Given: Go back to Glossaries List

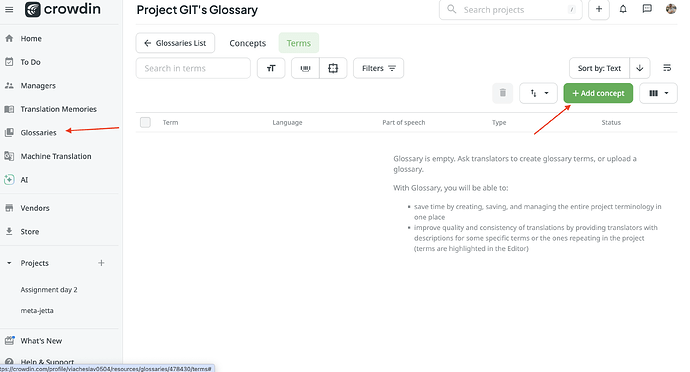Looking at the screenshot, I should [x=175, y=43].
